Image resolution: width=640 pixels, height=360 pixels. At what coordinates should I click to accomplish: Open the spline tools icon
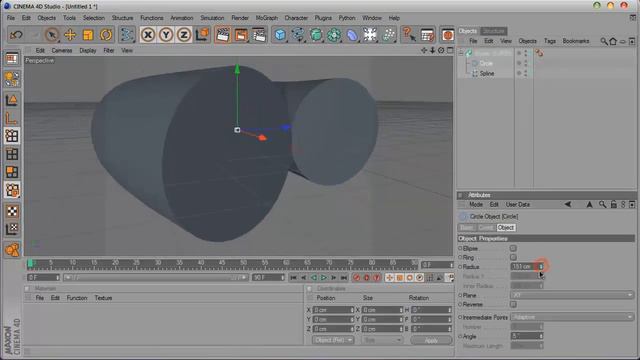(x=298, y=35)
